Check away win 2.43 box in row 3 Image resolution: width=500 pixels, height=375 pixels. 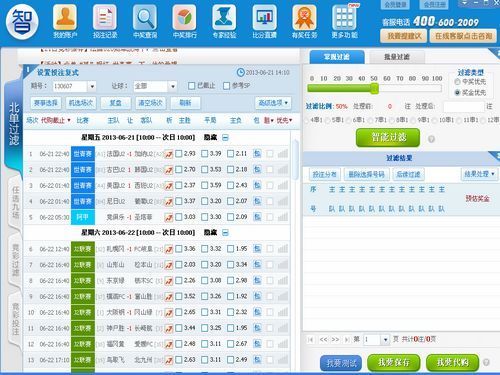pos(230,185)
